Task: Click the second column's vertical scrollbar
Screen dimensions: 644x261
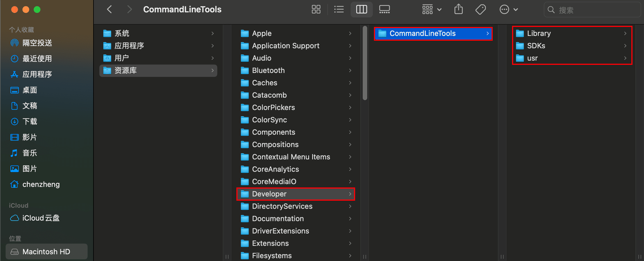Action: tap(365, 63)
